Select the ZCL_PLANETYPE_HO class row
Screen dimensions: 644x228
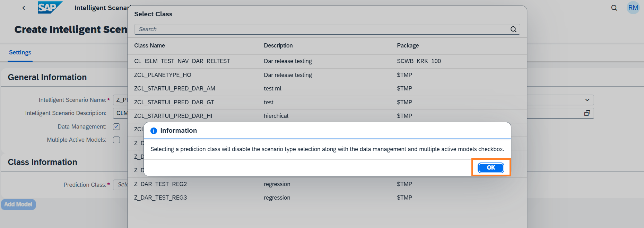click(163, 75)
